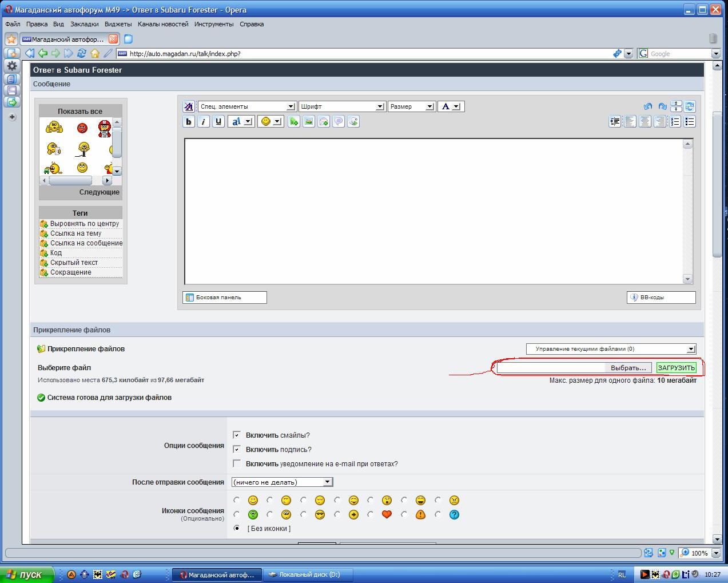Uncheck the Включить смайлы checkbox
728x583 pixels.
tap(237, 435)
